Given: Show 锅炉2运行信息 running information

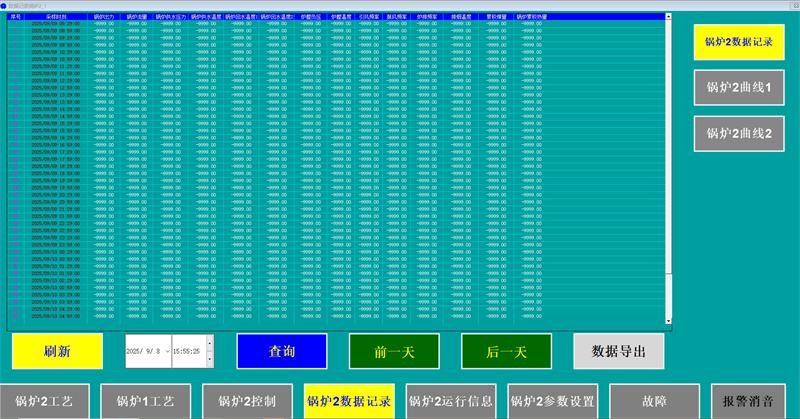Looking at the screenshot, I should coord(451,402).
